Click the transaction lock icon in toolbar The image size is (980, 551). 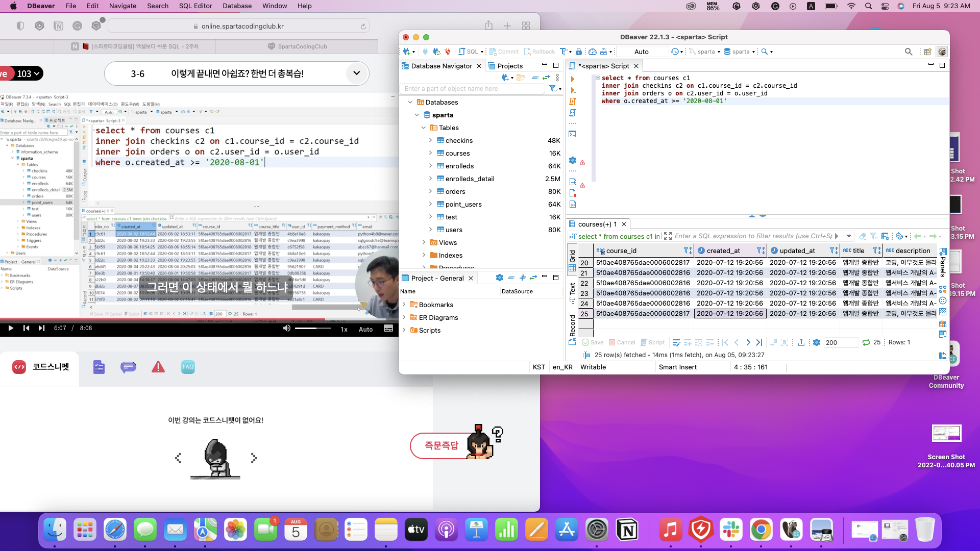[x=579, y=52]
